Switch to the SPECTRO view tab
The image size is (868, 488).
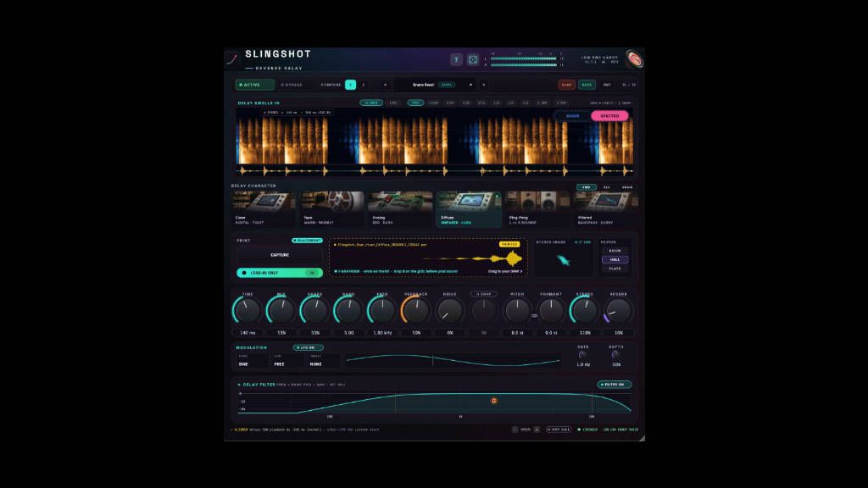(x=609, y=115)
